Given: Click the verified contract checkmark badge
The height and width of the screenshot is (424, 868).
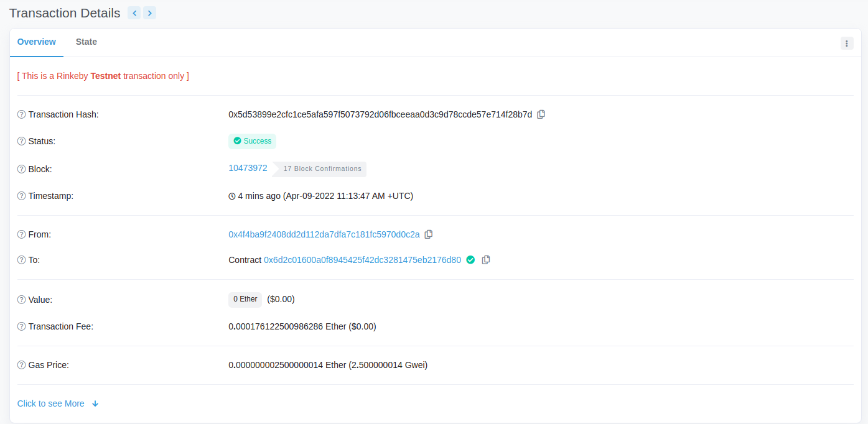Looking at the screenshot, I should [470, 259].
